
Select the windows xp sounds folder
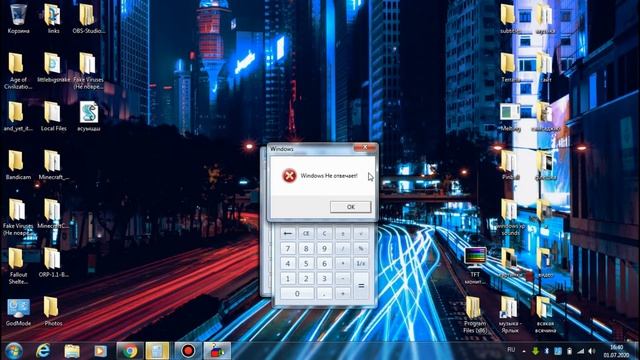click(510, 217)
